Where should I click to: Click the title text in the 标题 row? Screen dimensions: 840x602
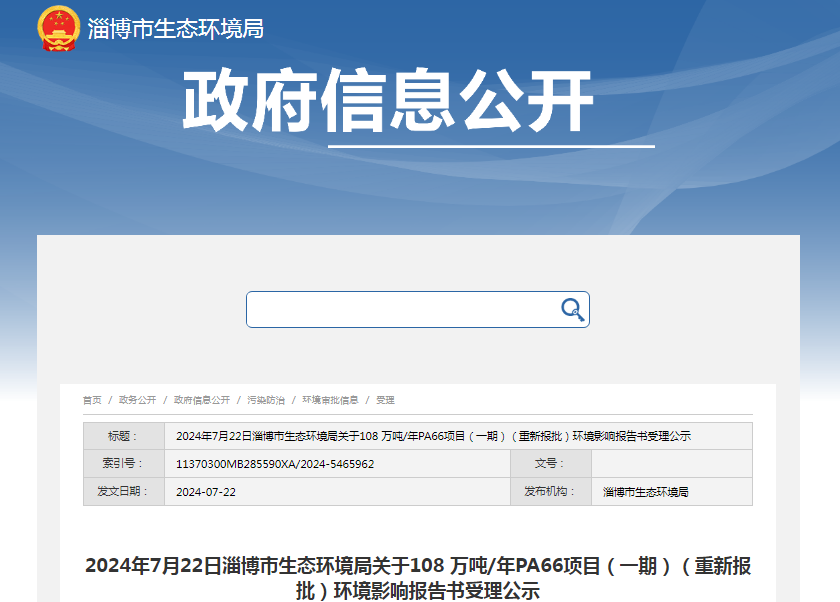tap(433, 436)
